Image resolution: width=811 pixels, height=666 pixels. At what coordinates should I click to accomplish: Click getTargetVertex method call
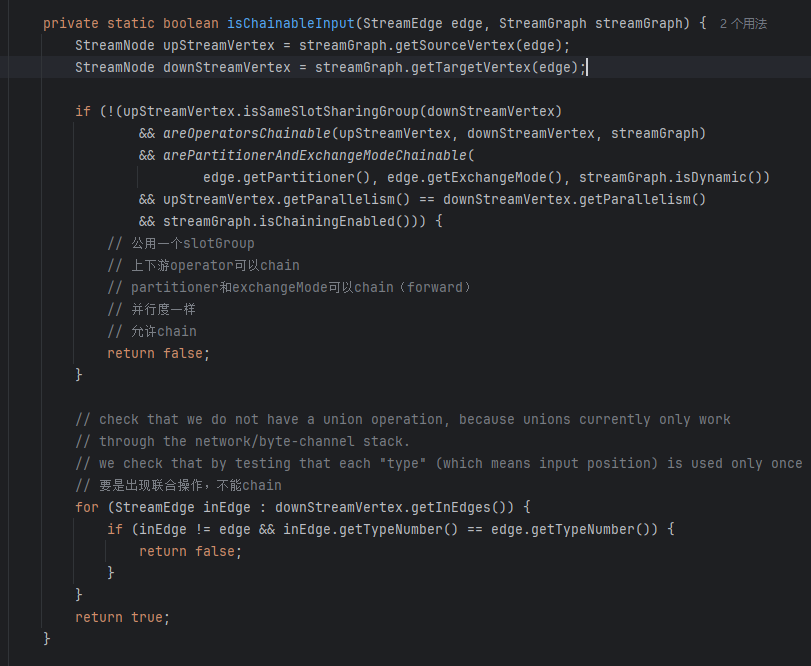click(471, 67)
